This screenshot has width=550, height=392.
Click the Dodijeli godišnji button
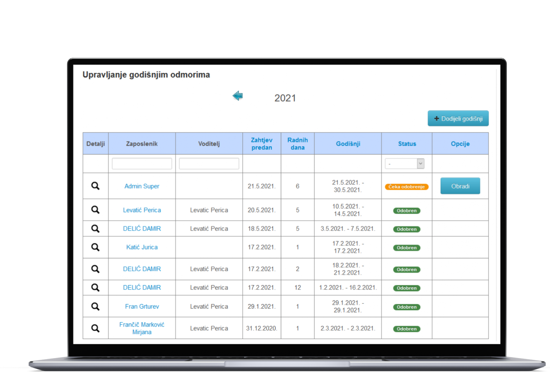(458, 118)
